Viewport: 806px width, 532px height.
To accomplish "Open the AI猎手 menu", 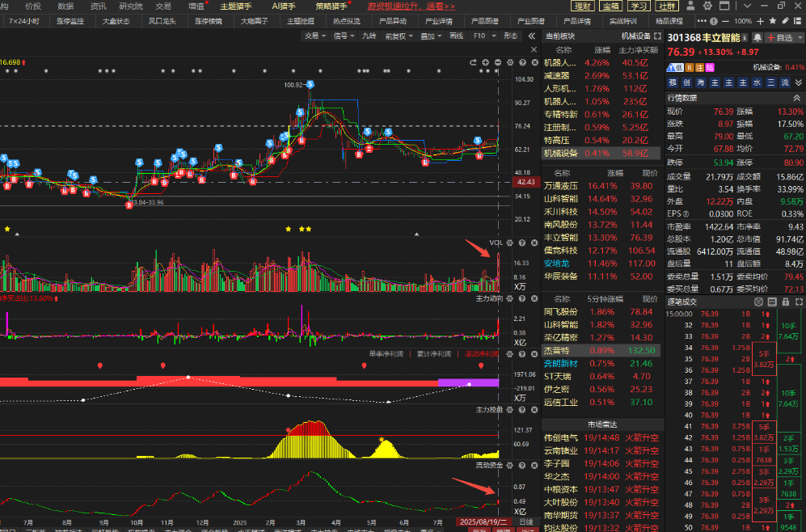I will coord(284,6).
